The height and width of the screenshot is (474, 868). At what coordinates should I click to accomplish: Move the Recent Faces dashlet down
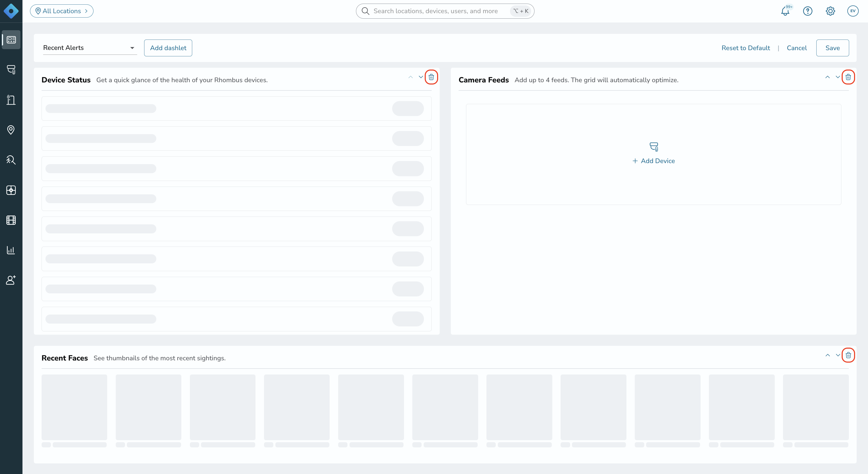[838, 355]
